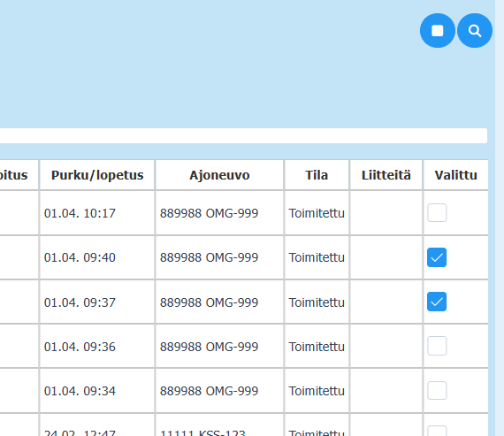Check the Valittu box for 01.04. 10:17 row
Viewport: 504px width, 436px height.
point(437,213)
